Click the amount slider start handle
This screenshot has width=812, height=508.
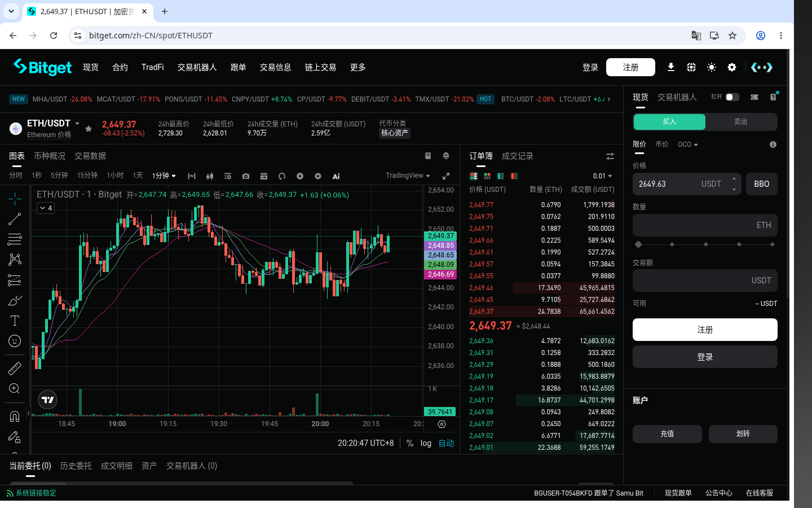tap(638, 244)
